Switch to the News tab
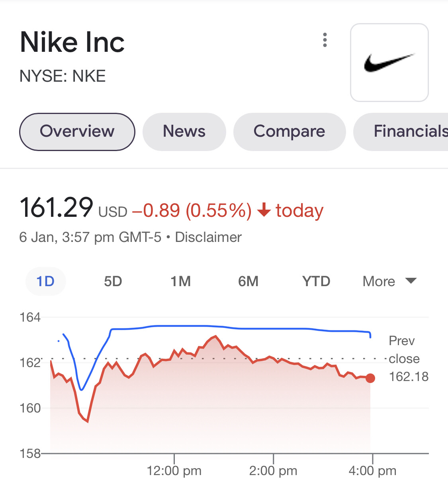The height and width of the screenshot is (495, 448). tap(184, 132)
